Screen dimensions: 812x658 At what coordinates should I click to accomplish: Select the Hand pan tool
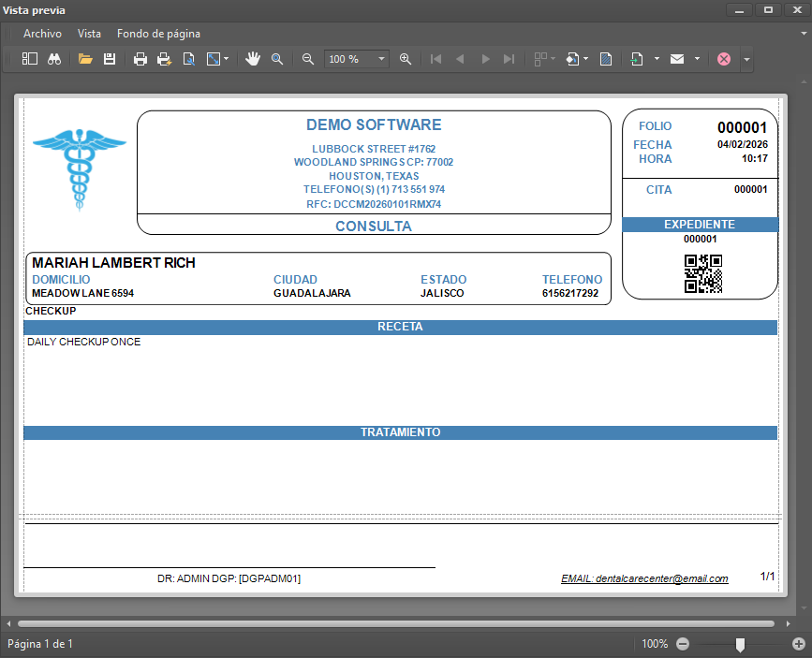(253, 59)
